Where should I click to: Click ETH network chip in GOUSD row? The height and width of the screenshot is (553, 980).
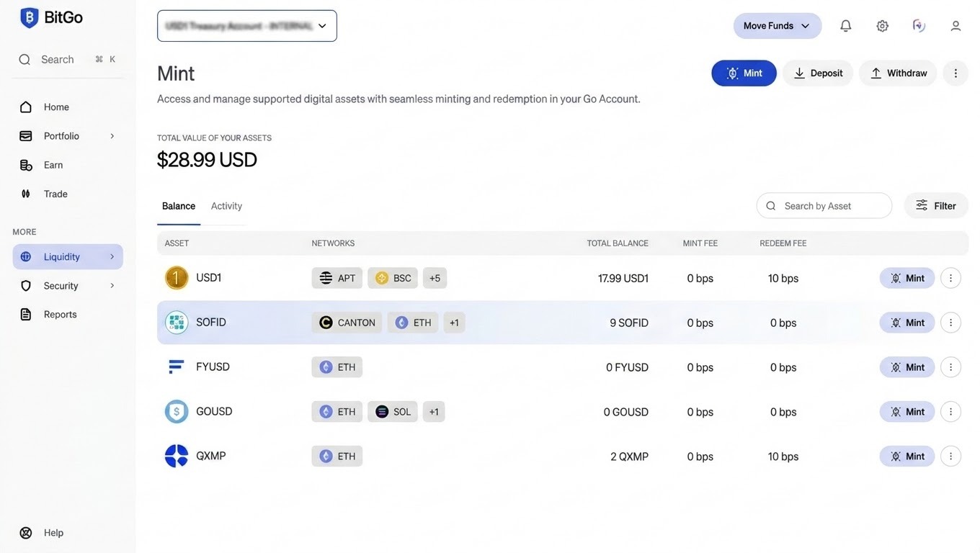(337, 412)
